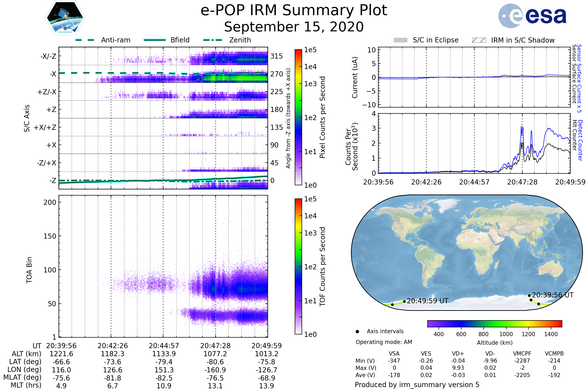This screenshot has width=588, height=392.
Task: Click the VMCPF voltage column header
Action: click(x=522, y=354)
